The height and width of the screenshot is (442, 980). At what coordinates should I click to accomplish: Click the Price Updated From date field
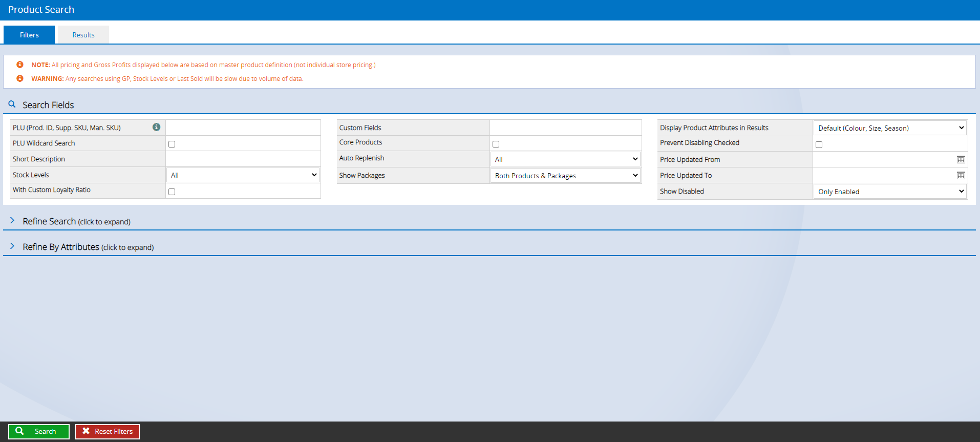coord(884,160)
